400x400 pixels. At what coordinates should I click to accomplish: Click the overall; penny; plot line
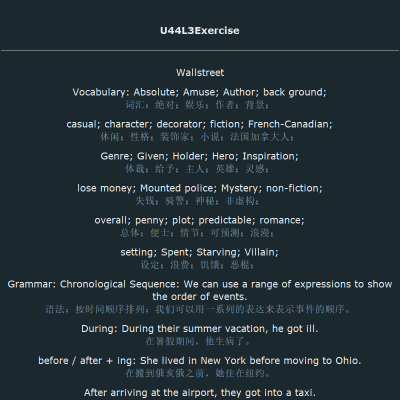(200, 220)
